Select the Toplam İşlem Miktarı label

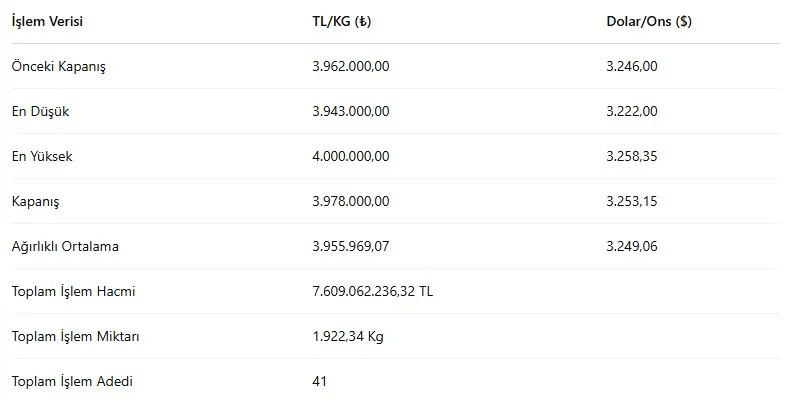coord(76,336)
